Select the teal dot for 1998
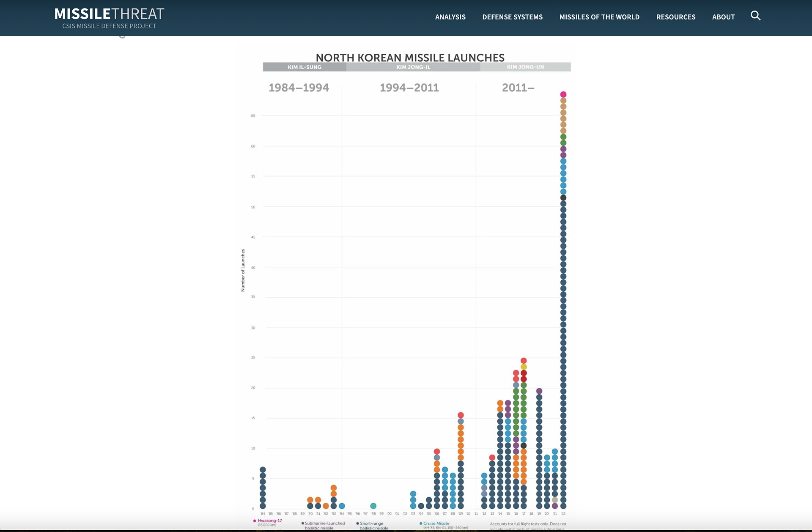 pyautogui.click(x=373, y=506)
